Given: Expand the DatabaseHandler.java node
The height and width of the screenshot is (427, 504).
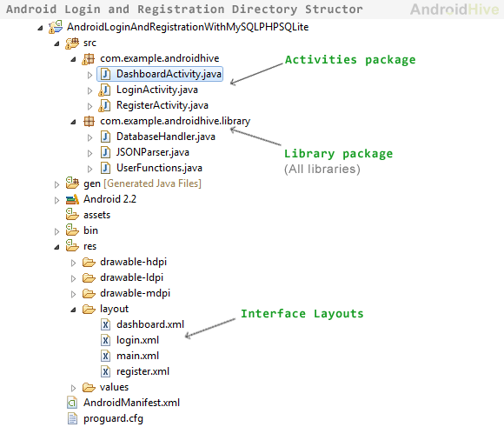Looking at the screenshot, I should (x=90, y=138).
